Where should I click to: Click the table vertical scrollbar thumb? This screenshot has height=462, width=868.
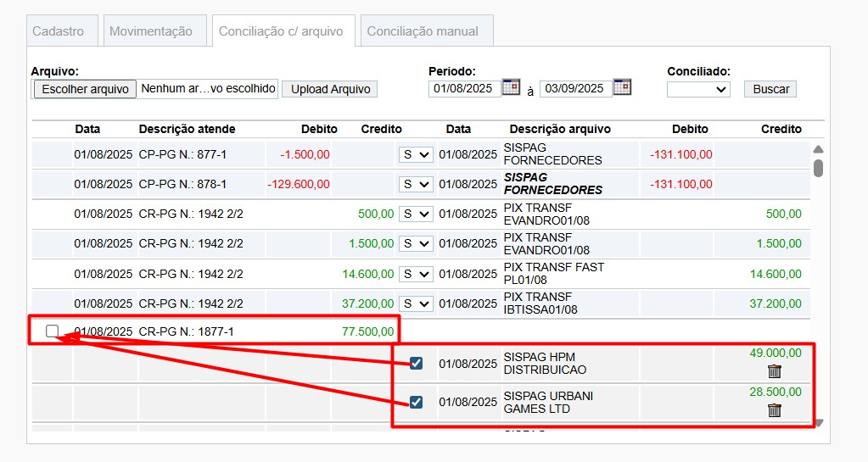818,168
